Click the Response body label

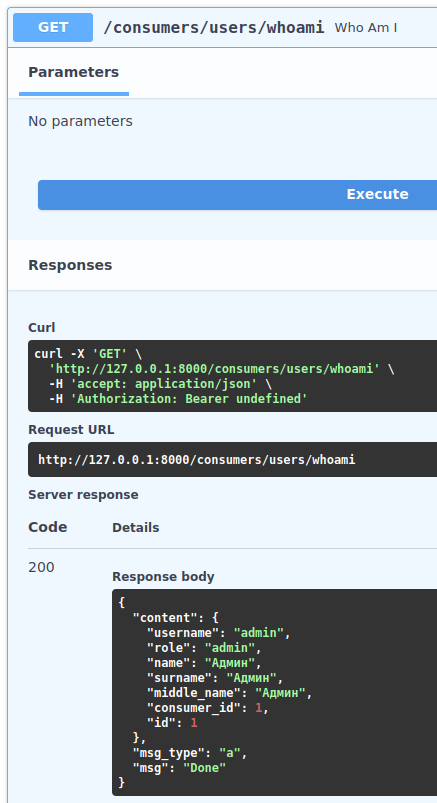pos(163,577)
